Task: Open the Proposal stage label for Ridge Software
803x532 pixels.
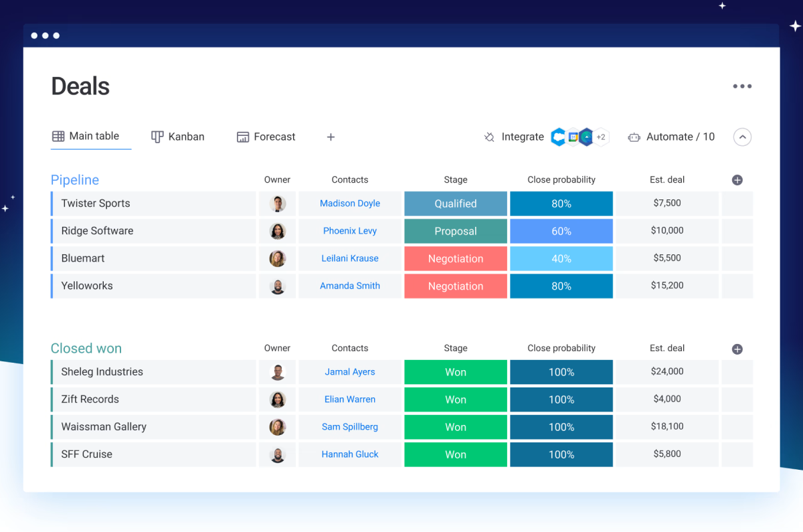Action: pos(456,231)
